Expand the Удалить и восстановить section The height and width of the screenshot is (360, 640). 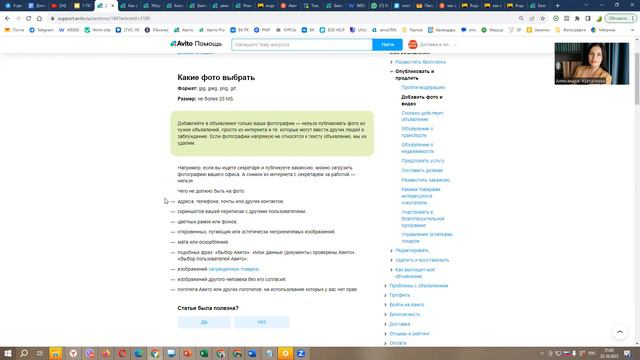point(422,260)
